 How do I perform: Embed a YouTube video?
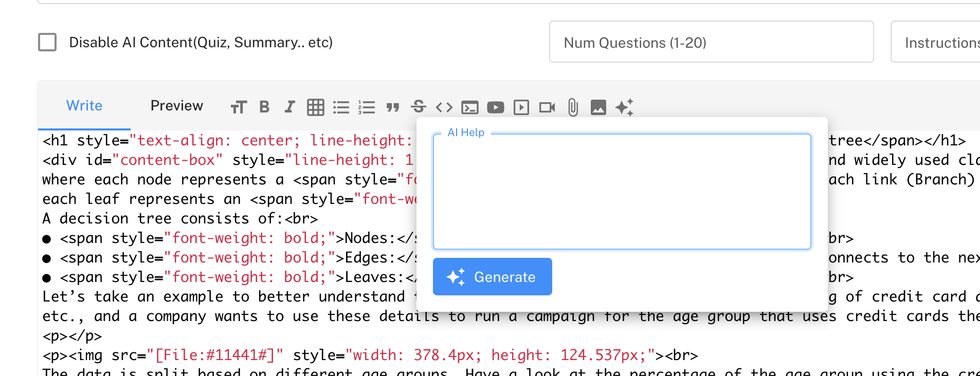click(x=496, y=107)
